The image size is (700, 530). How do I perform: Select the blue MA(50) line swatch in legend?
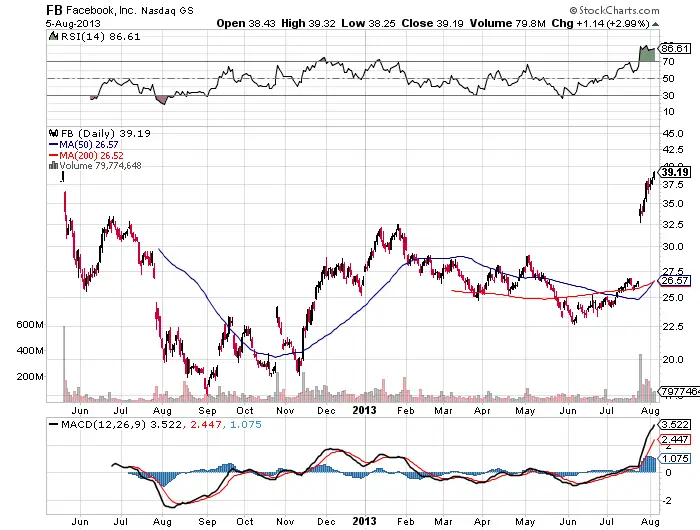tap(53, 145)
